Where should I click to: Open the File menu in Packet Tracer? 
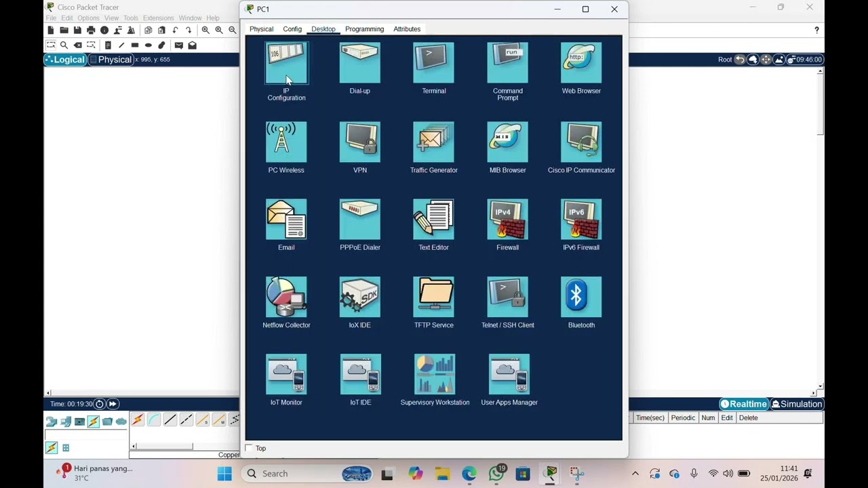click(x=51, y=18)
